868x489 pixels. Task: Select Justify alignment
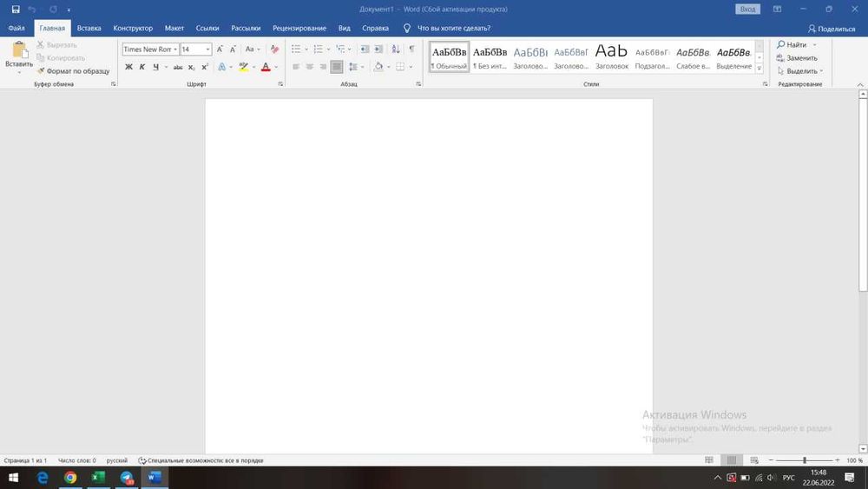coord(337,67)
